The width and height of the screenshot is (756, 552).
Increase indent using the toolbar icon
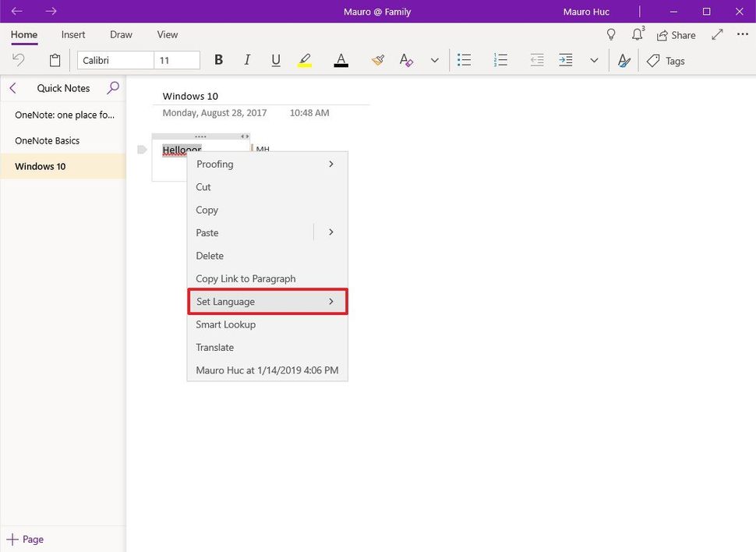(x=566, y=60)
